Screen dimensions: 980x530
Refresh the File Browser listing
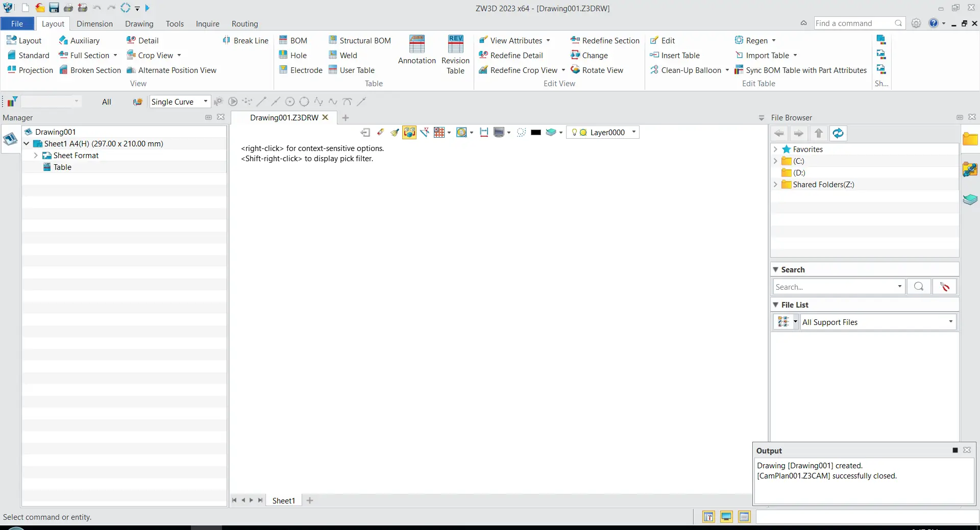(838, 133)
